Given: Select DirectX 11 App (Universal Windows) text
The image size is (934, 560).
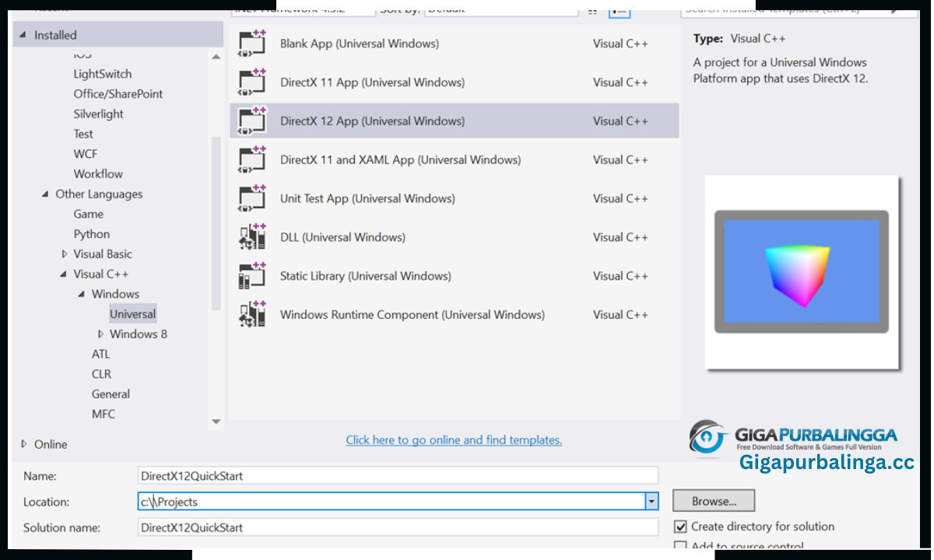Looking at the screenshot, I should tap(372, 82).
